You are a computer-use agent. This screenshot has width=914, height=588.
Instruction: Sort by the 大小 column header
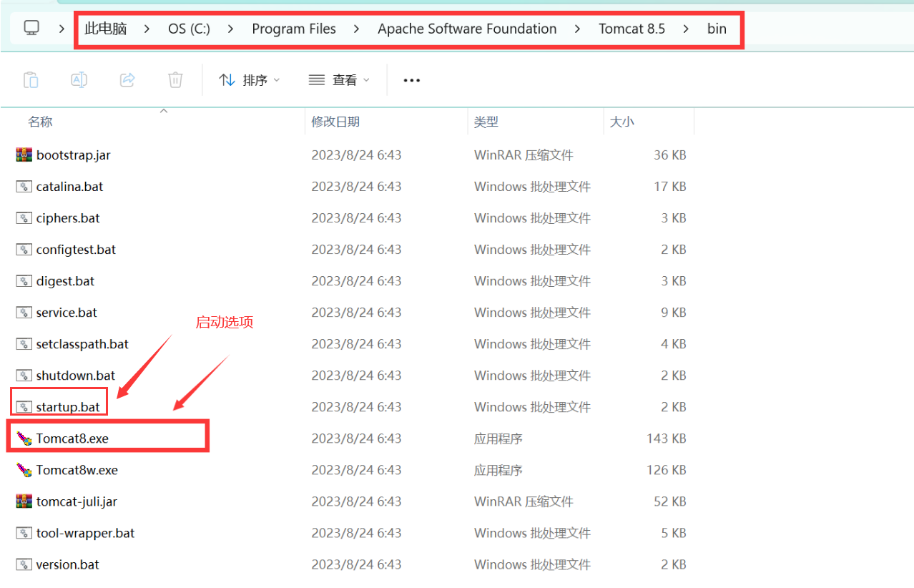coord(621,122)
